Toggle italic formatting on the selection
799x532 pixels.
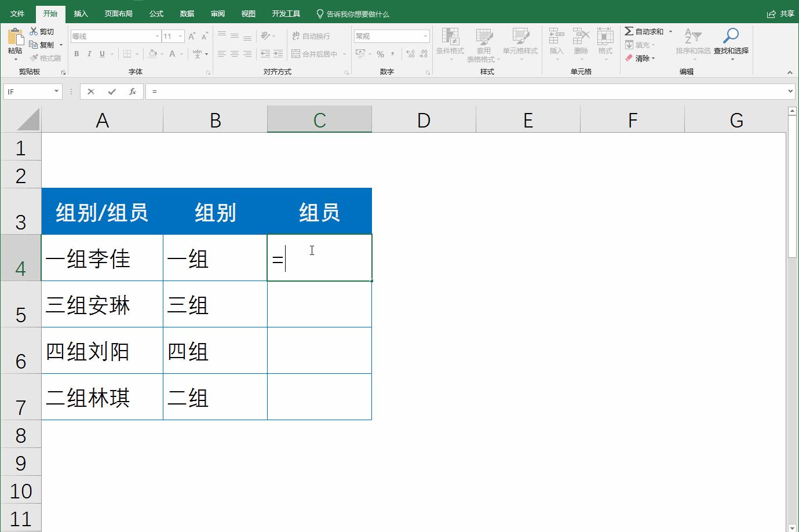89,53
